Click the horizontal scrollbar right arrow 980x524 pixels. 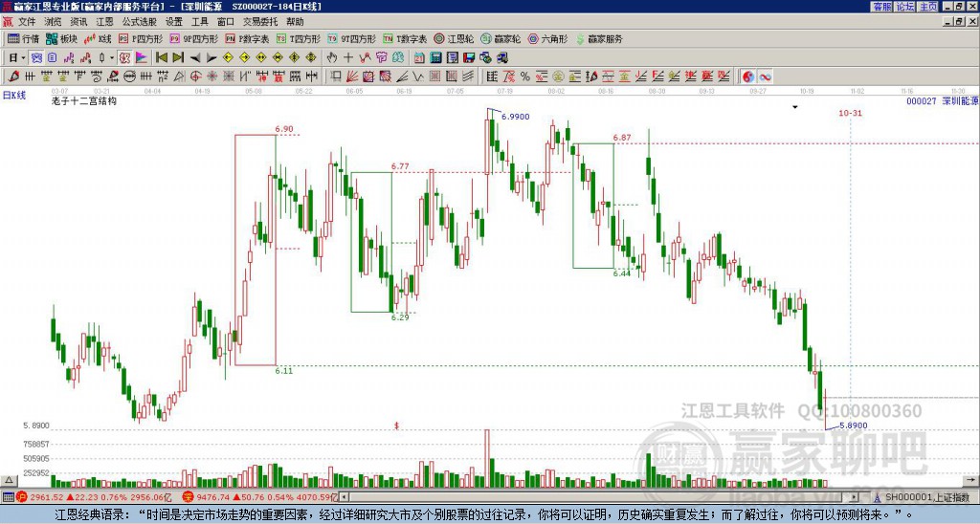point(855,497)
